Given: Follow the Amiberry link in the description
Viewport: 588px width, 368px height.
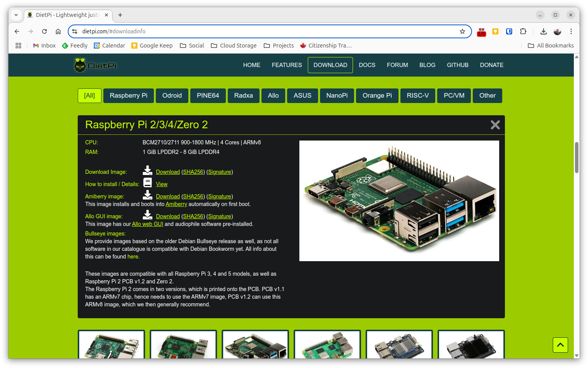Looking at the screenshot, I should (176, 204).
